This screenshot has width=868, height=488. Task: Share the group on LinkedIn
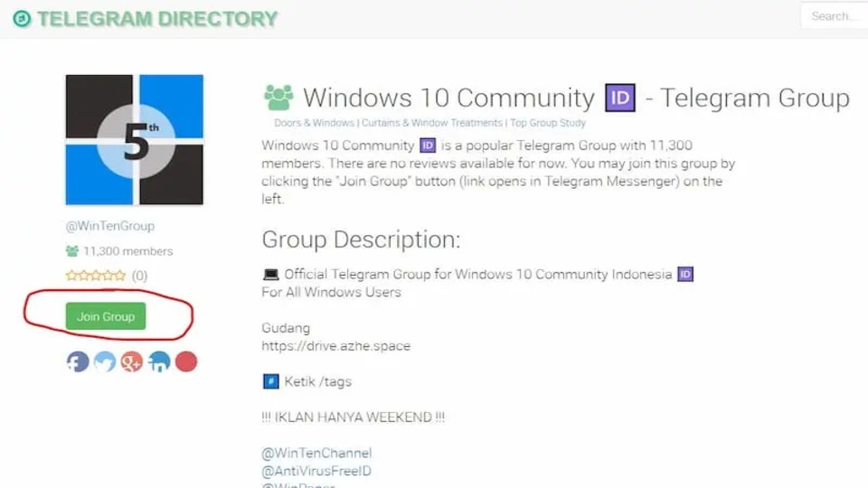159,361
